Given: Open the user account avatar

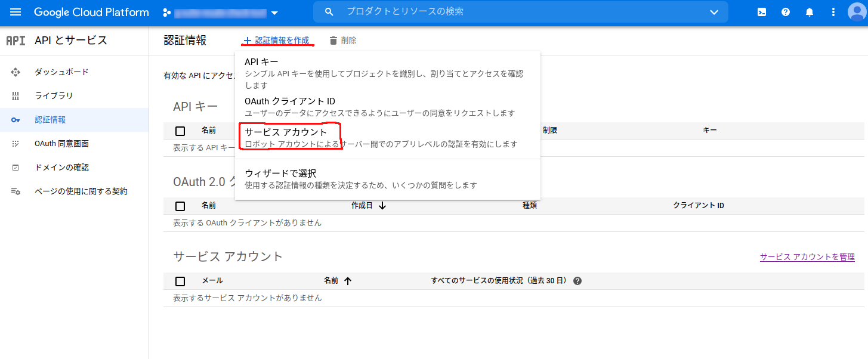Looking at the screenshot, I should coord(857,12).
